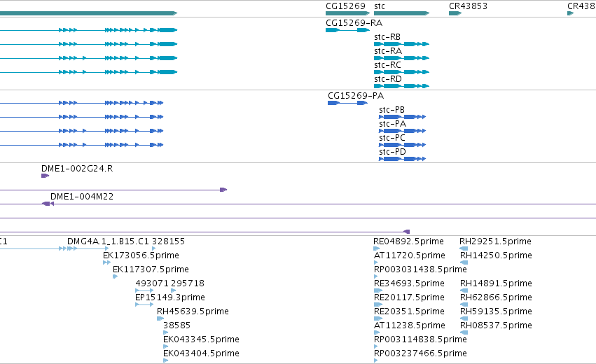The image size is (596, 364).
Task: Click the CG15269-RA transcript
Action: (347, 30)
